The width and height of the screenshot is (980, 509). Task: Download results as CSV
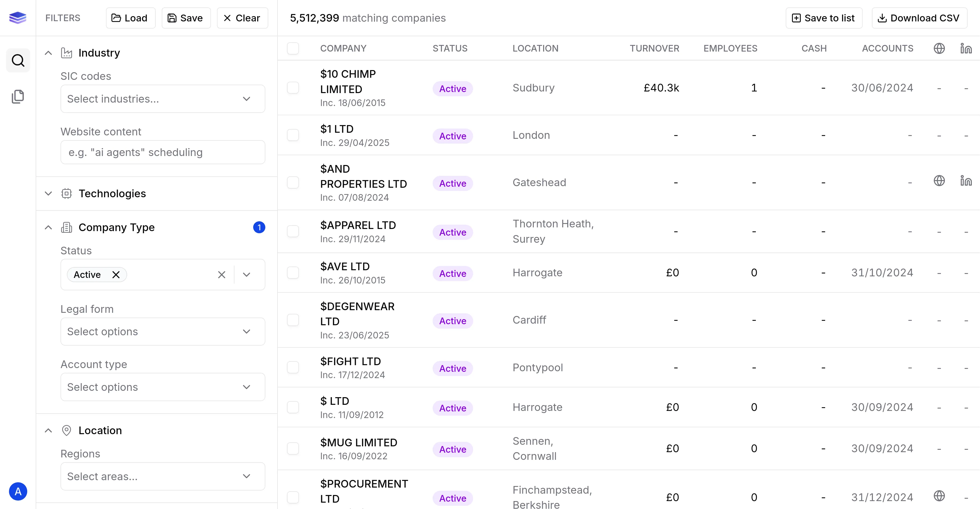point(919,18)
